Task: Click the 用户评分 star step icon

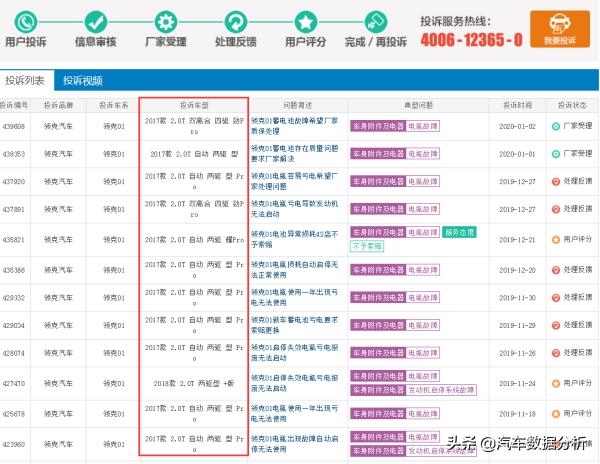Action: [306, 22]
